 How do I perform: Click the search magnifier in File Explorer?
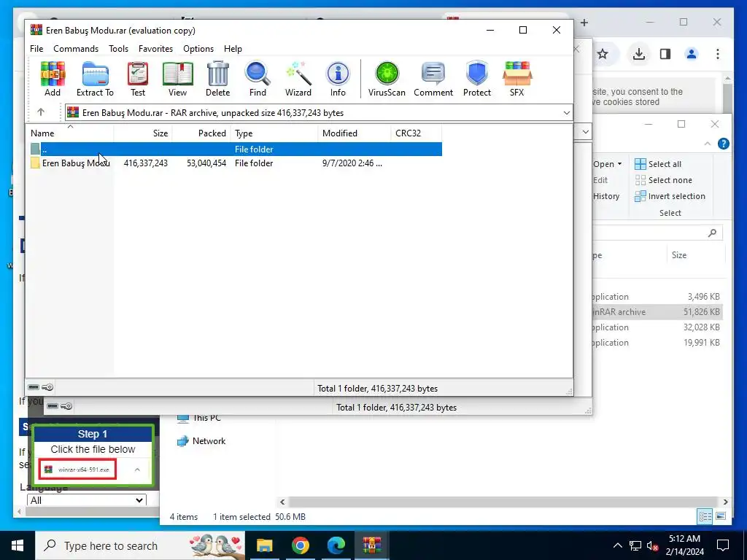pyautogui.click(x=712, y=233)
